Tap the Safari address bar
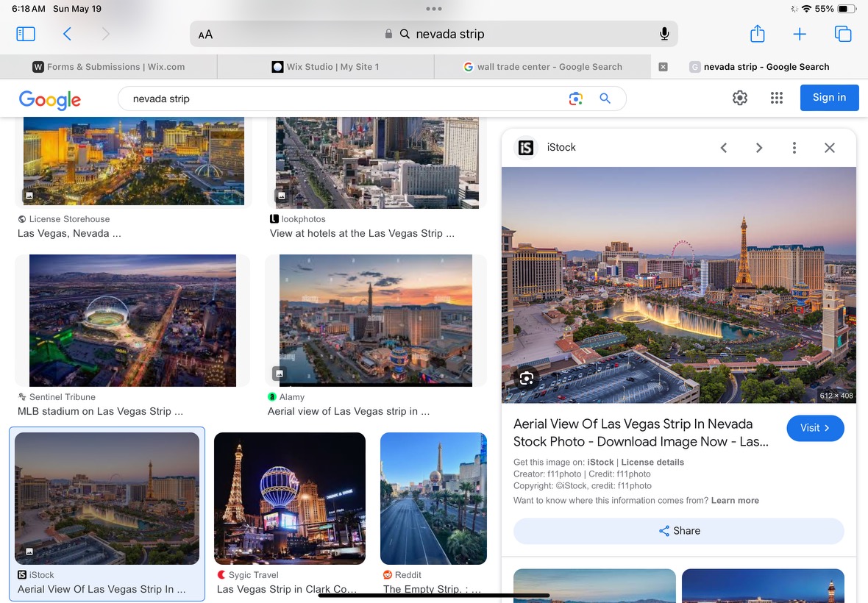The height and width of the screenshot is (603, 868). click(x=434, y=34)
